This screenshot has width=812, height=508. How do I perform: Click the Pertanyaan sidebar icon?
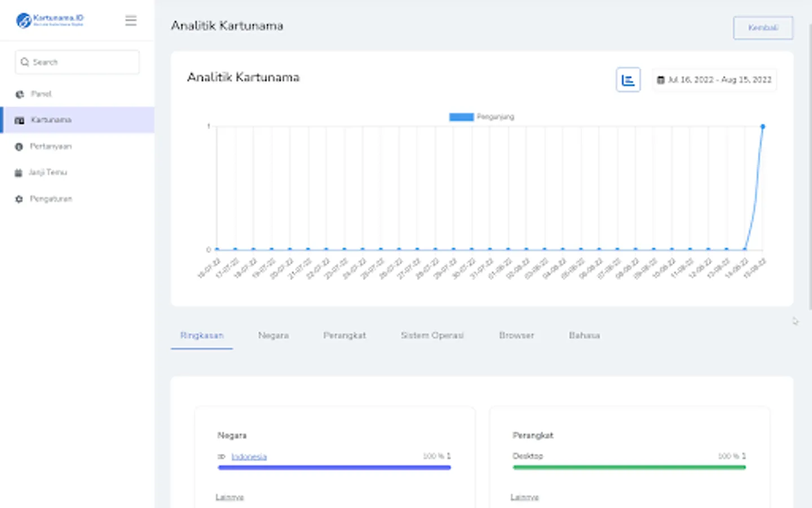[x=19, y=147]
